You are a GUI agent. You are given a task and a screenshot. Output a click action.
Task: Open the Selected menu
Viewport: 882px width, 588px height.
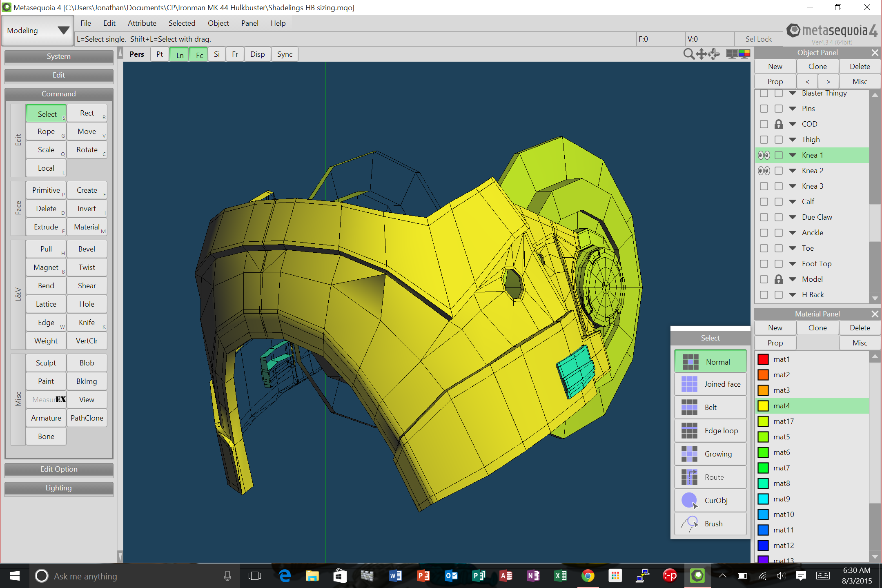182,23
